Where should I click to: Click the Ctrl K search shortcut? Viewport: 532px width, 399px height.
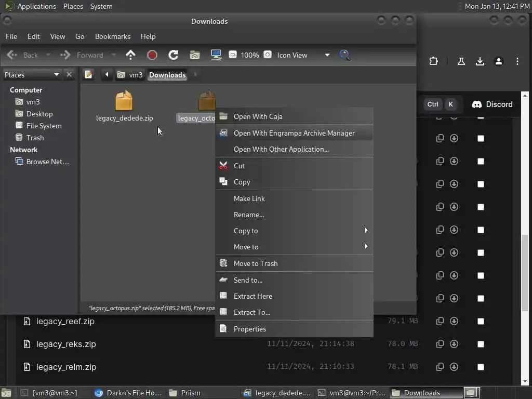[x=441, y=104]
